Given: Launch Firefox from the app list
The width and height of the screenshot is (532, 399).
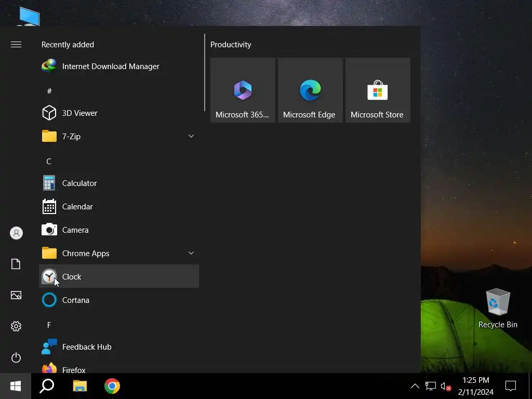Looking at the screenshot, I should click(x=119, y=368).
